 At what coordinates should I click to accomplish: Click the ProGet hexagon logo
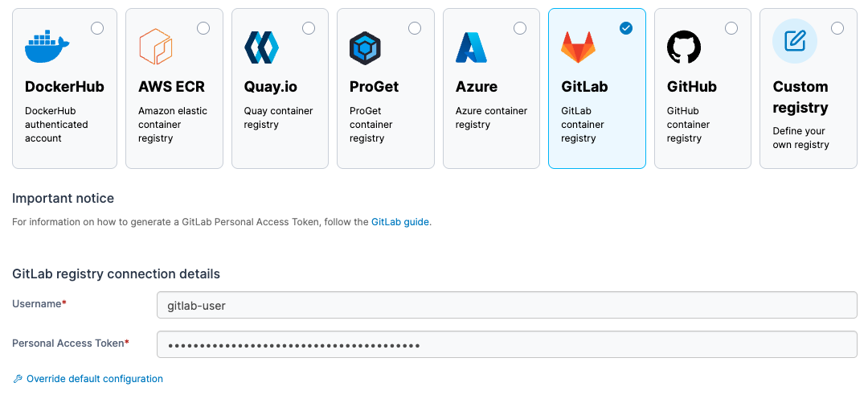[x=366, y=48]
